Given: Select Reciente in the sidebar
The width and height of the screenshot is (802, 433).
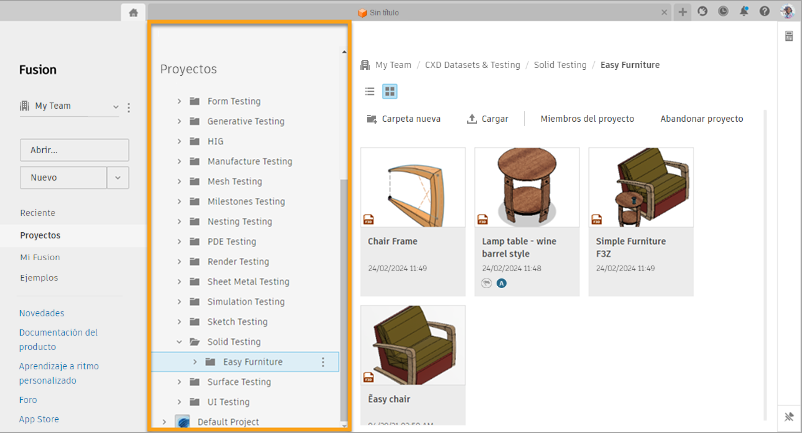Looking at the screenshot, I should 38,213.
